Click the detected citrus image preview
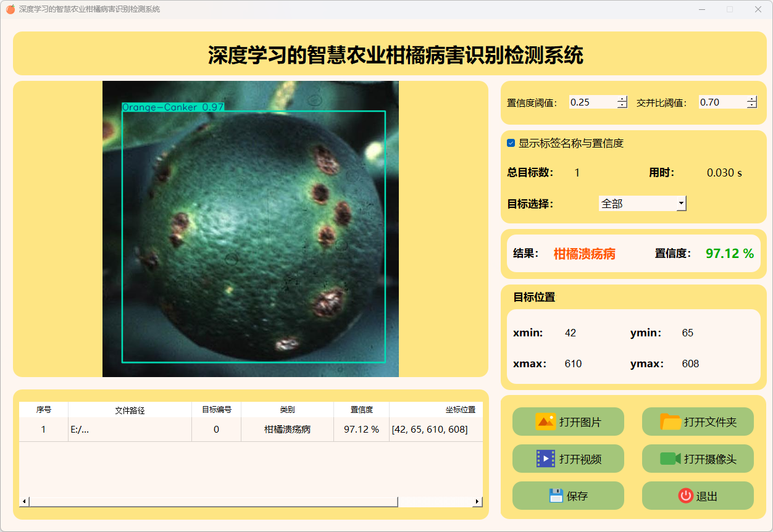The image size is (773, 532). tap(250, 229)
